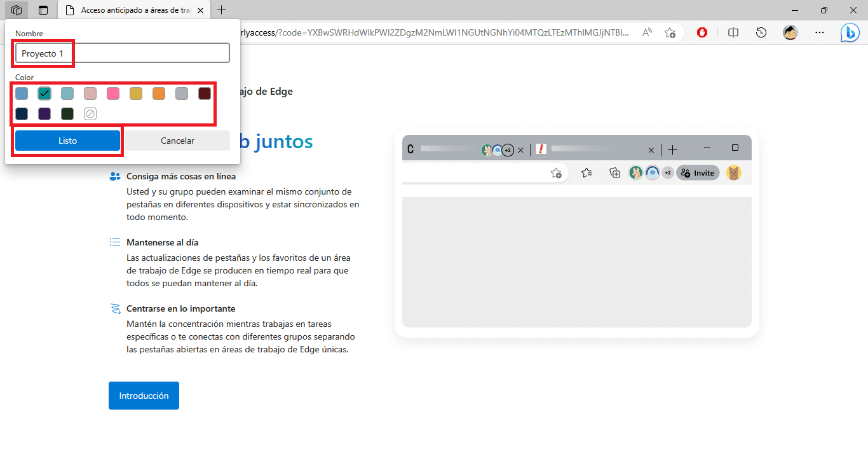Pick the pale aqua color swatch
This screenshot has height=463, width=868.
pyautogui.click(x=67, y=93)
